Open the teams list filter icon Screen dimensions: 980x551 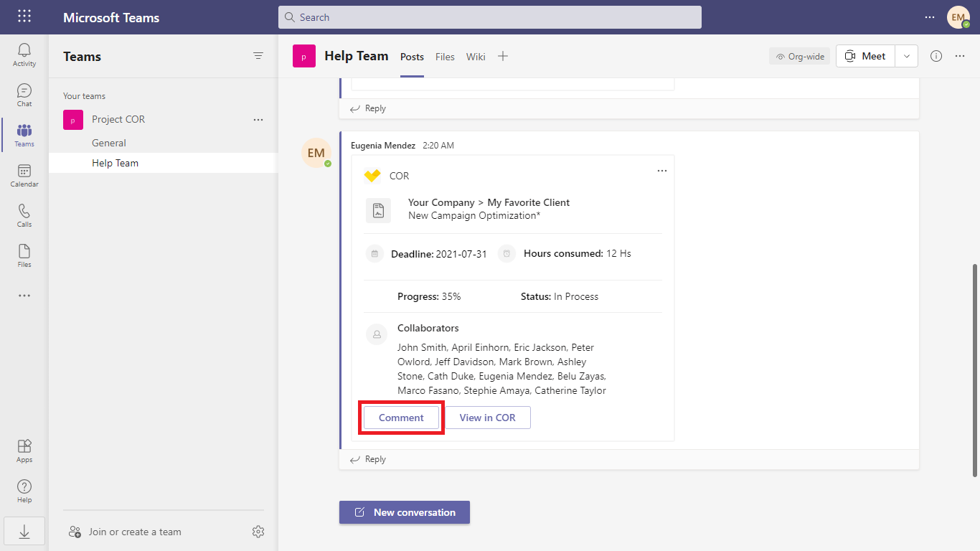pyautogui.click(x=258, y=56)
